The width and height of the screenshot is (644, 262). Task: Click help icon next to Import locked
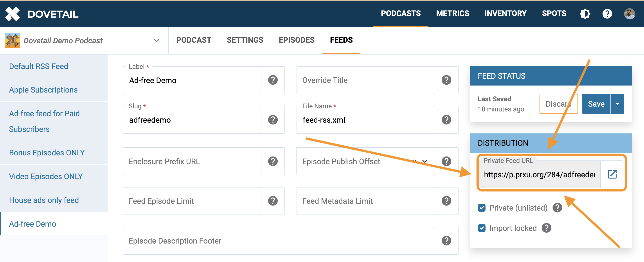pyautogui.click(x=547, y=228)
